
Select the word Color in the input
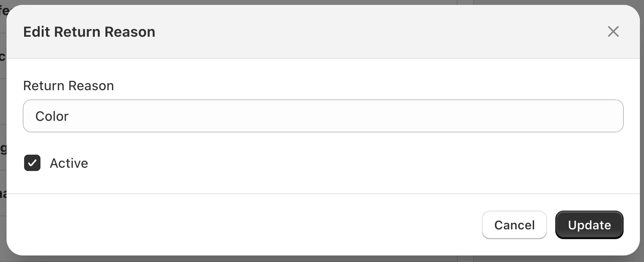(x=52, y=116)
